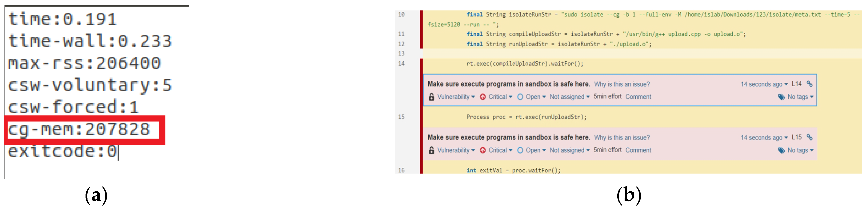
Task: Click Comment on the L15 issue
Action: (638, 150)
